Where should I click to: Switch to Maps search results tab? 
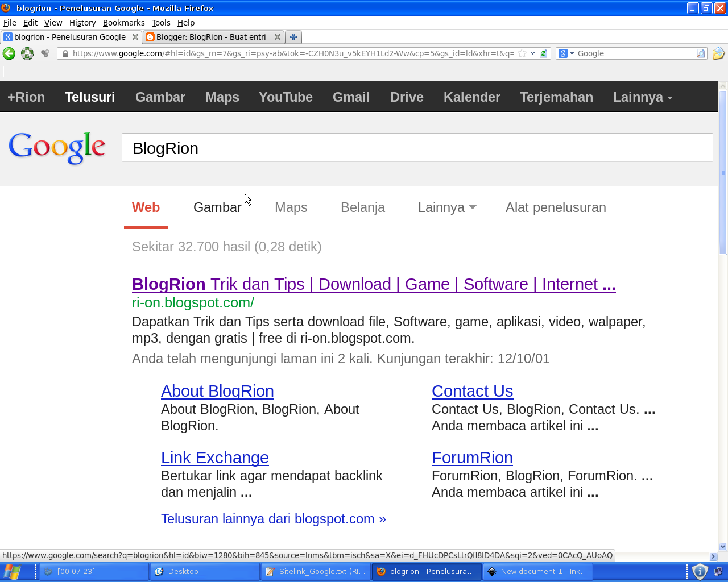coord(291,207)
